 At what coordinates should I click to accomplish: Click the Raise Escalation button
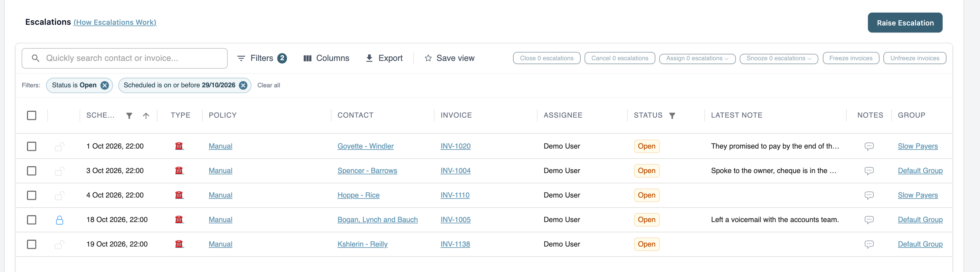click(905, 23)
